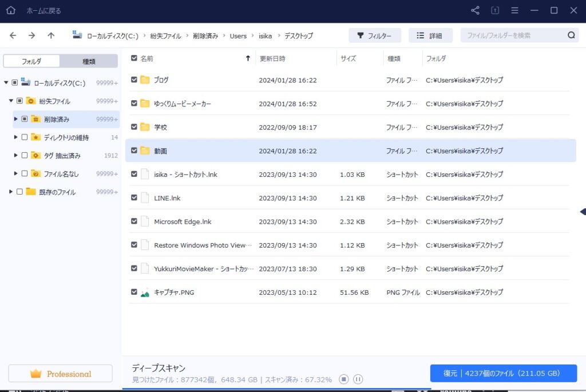Uncheck the キャプチャ.PNG checkbox
Image resolution: width=586 pixels, height=392 pixels.
[x=134, y=292]
